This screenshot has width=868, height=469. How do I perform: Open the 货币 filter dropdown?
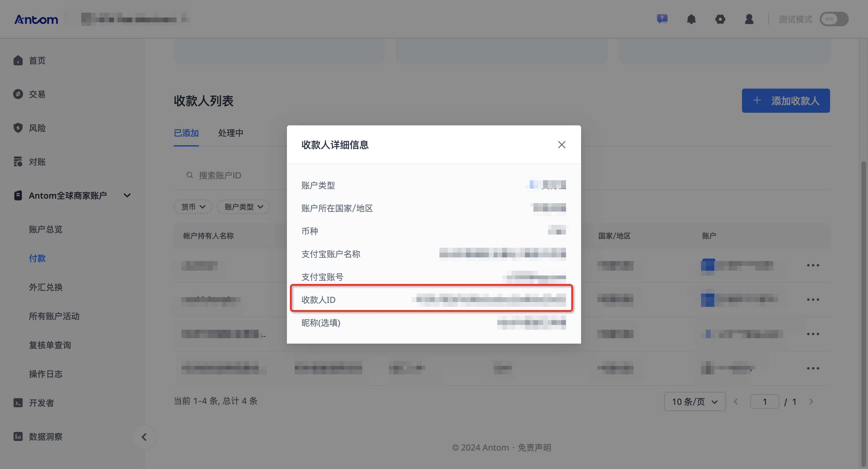click(x=193, y=207)
